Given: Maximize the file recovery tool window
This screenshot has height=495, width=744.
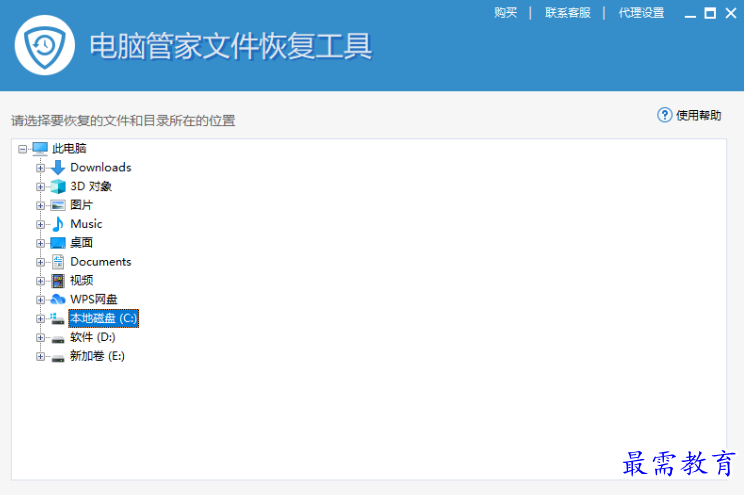Looking at the screenshot, I should (x=710, y=13).
